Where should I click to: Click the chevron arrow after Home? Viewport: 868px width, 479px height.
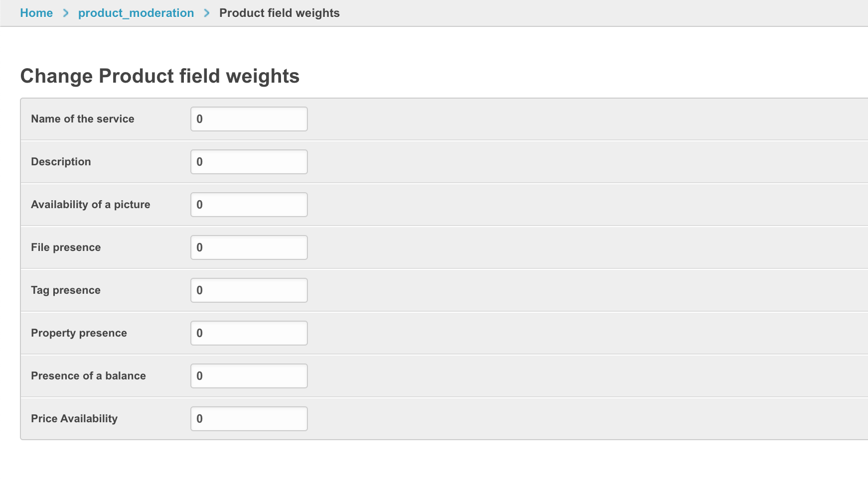[x=65, y=13]
